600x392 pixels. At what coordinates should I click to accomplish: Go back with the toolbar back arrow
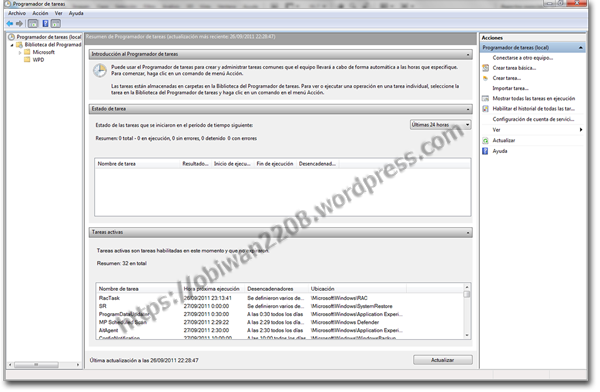pos(10,24)
